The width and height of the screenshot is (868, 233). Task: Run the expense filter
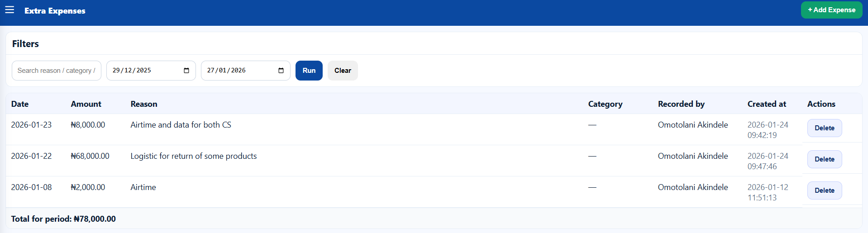coord(309,71)
